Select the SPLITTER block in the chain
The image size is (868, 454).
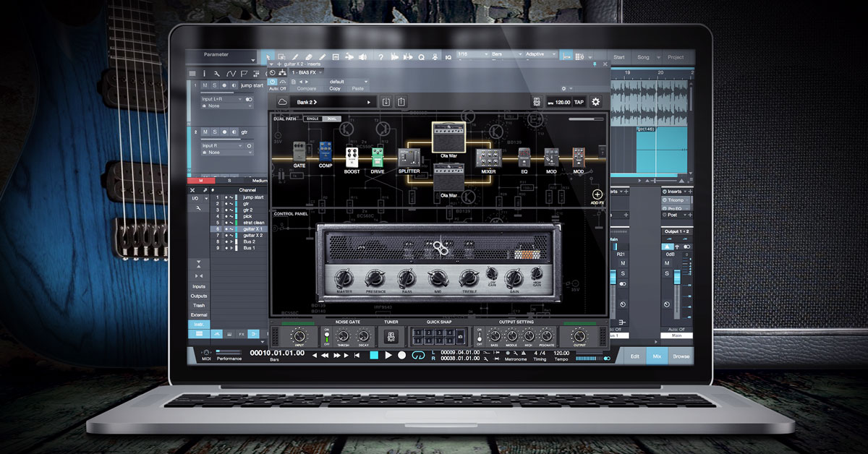point(409,156)
